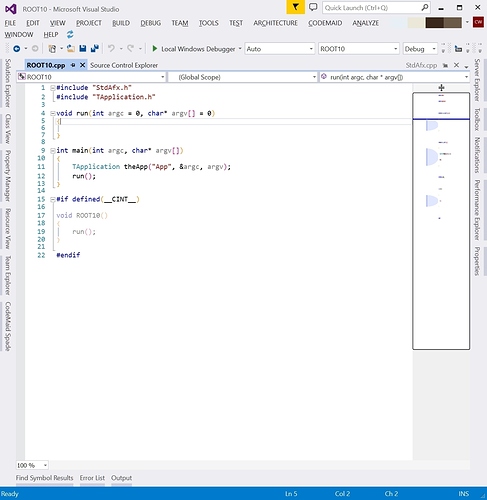Click the Visual Studio logo icon

point(11,9)
